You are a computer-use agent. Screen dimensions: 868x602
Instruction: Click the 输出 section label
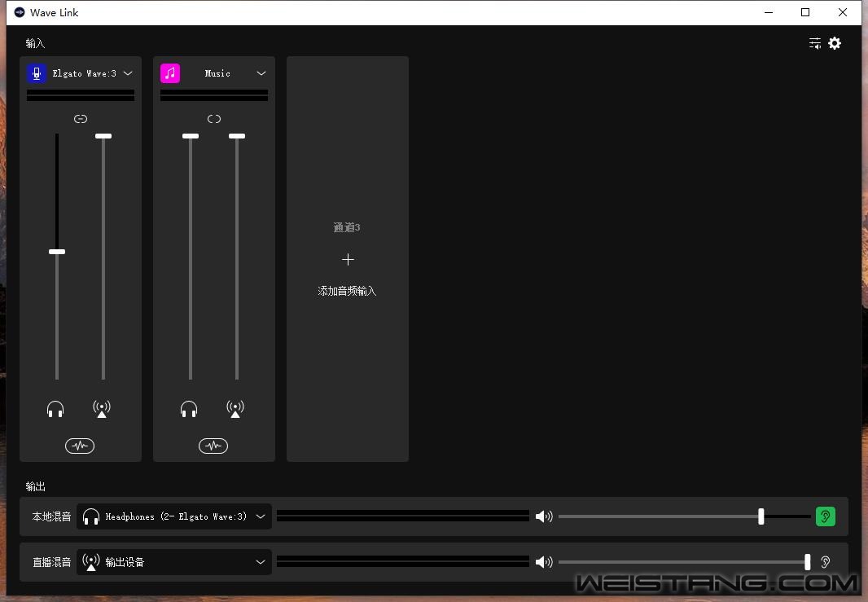click(x=36, y=486)
